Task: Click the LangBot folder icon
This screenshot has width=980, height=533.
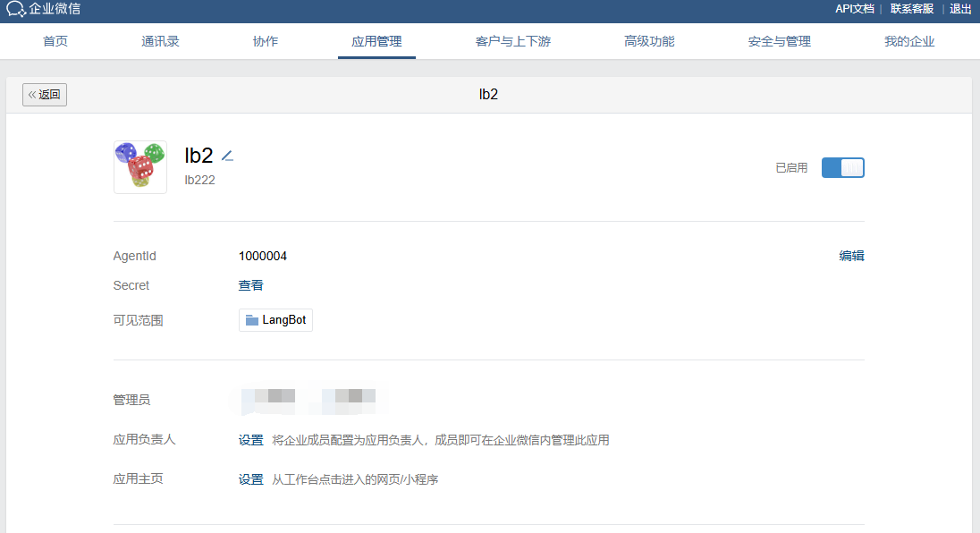Action: coord(252,320)
